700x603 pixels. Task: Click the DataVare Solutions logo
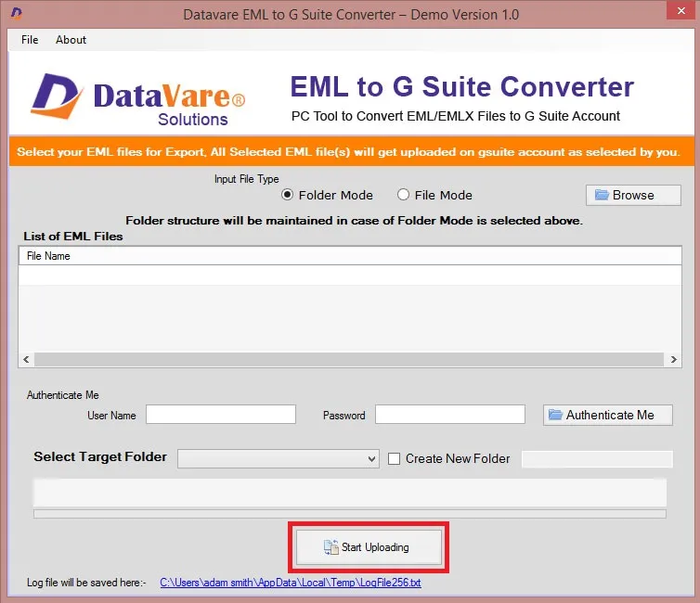click(137, 99)
